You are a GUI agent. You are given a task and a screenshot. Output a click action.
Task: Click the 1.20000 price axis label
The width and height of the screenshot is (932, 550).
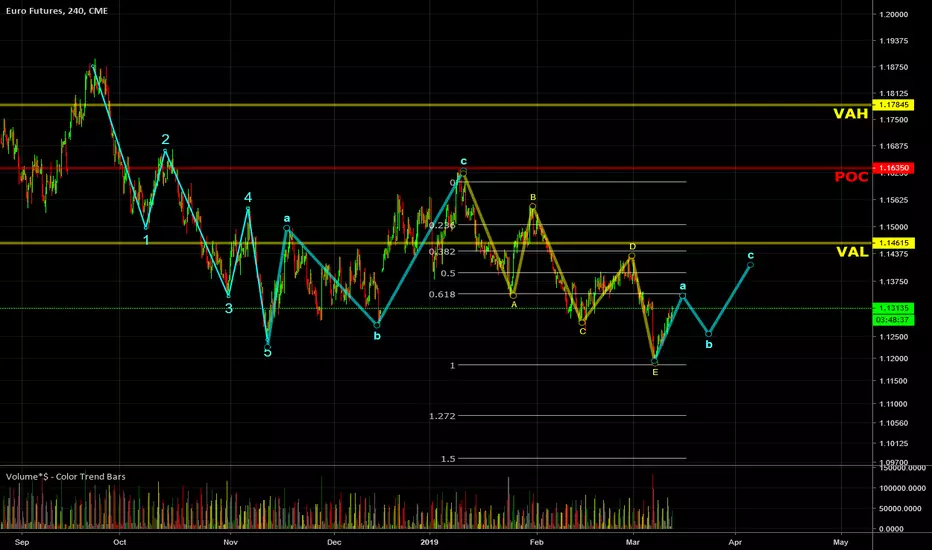[x=893, y=14]
